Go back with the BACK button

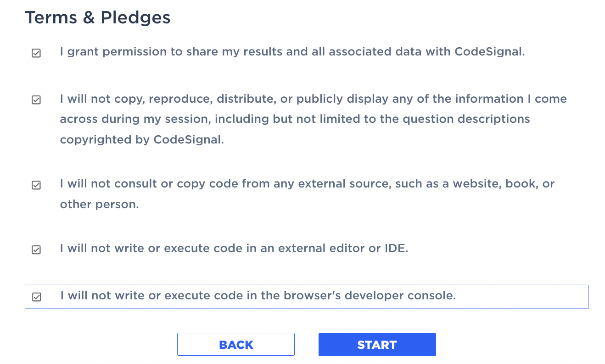click(x=236, y=345)
